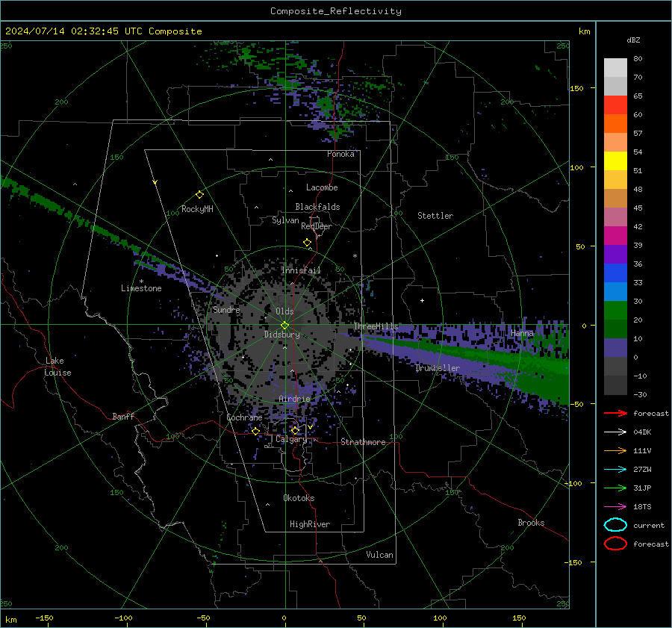Click the Blackfalds city label
672x628 pixels.
point(317,207)
